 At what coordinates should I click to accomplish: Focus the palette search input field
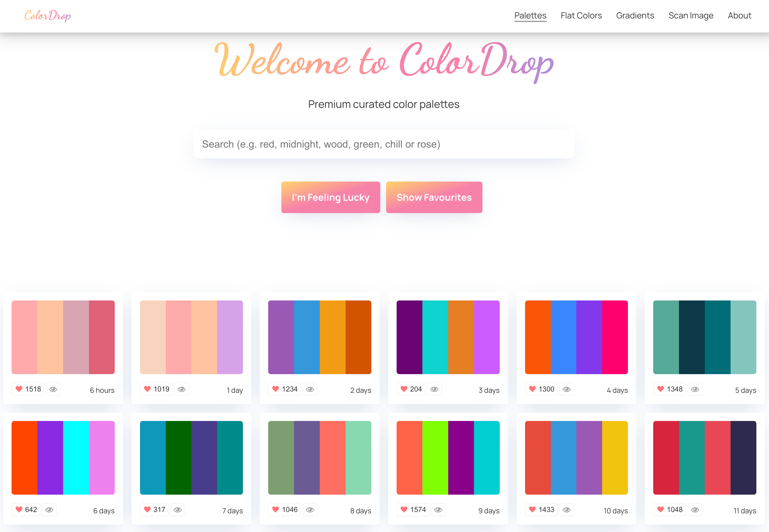[x=384, y=144]
